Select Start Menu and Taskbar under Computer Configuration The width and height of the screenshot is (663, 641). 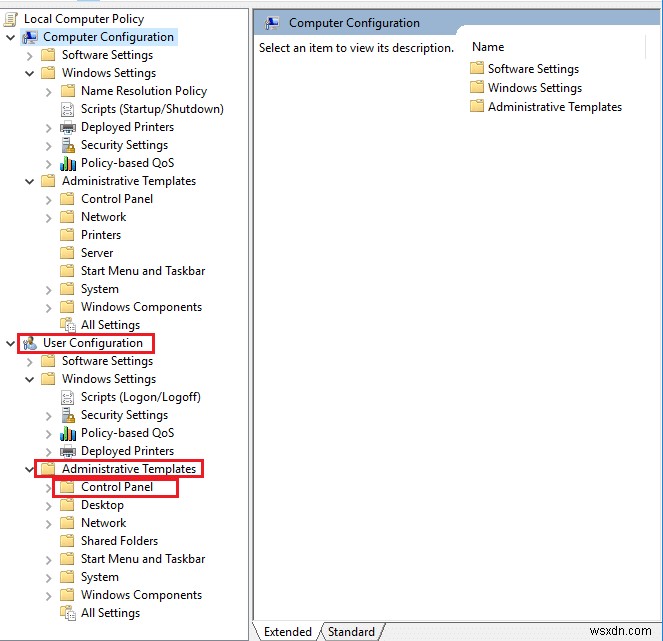pyautogui.click(x=143, y=271)
